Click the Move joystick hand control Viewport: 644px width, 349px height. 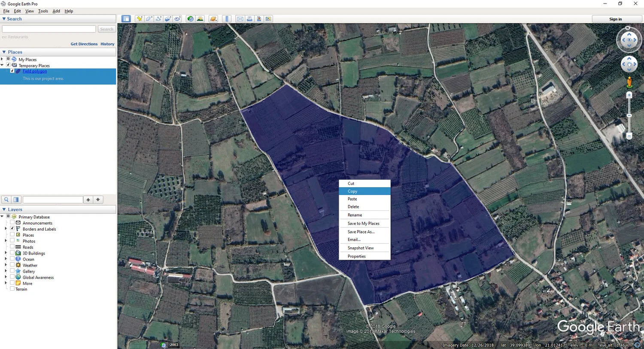(x=629, y=64)
